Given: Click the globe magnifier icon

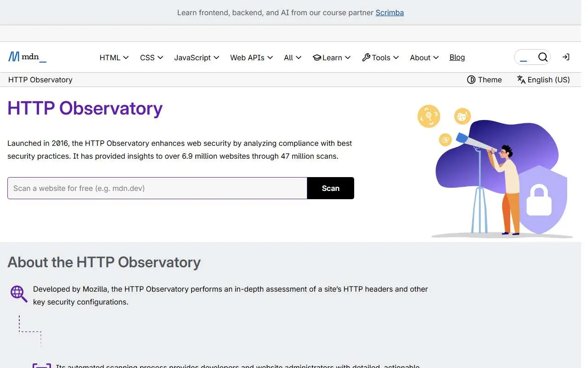Looking at the screenshot, I should click(x=19, y=293).
